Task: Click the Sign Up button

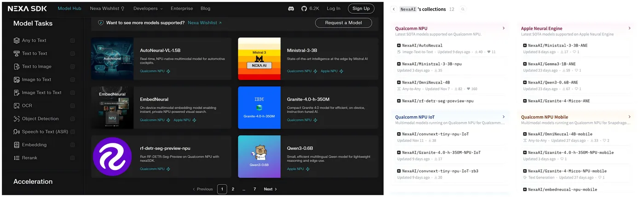Action: coord(361,8)
